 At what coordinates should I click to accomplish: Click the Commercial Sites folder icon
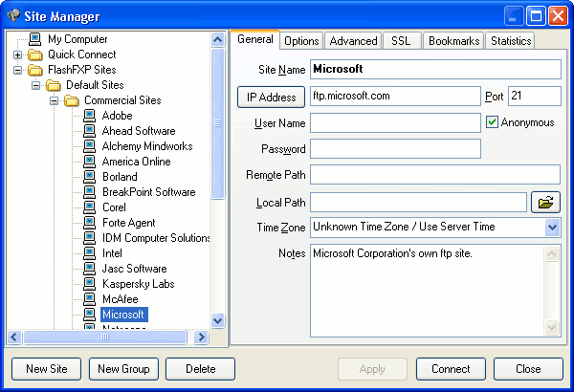tap(72, 100)
